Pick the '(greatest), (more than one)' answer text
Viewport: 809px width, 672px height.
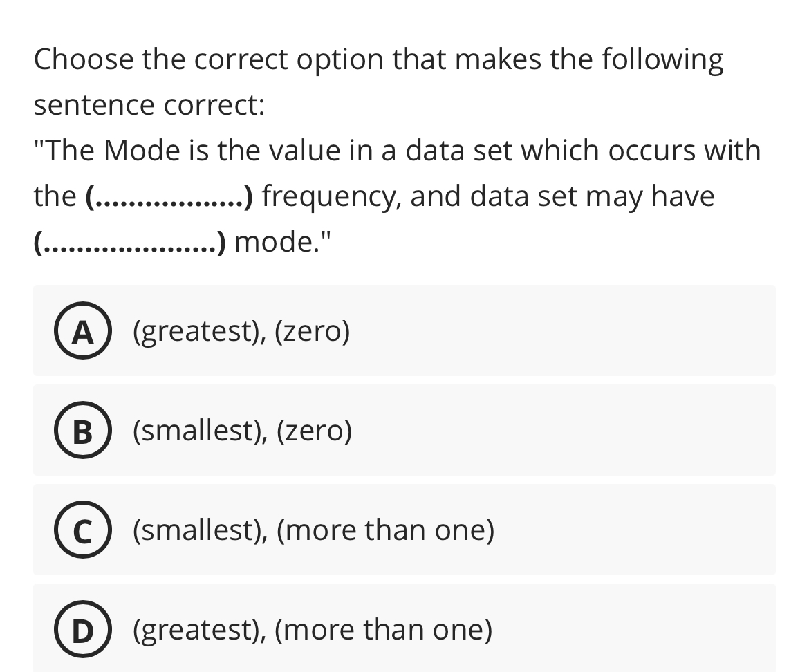[313, 630]
